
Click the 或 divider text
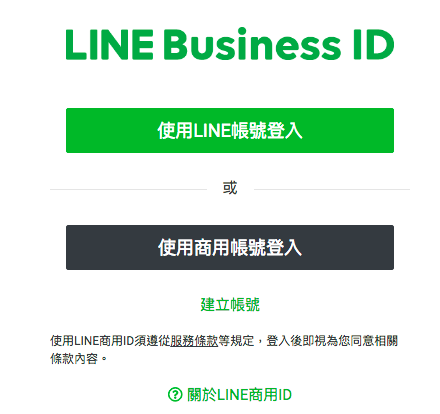(230, 188)
